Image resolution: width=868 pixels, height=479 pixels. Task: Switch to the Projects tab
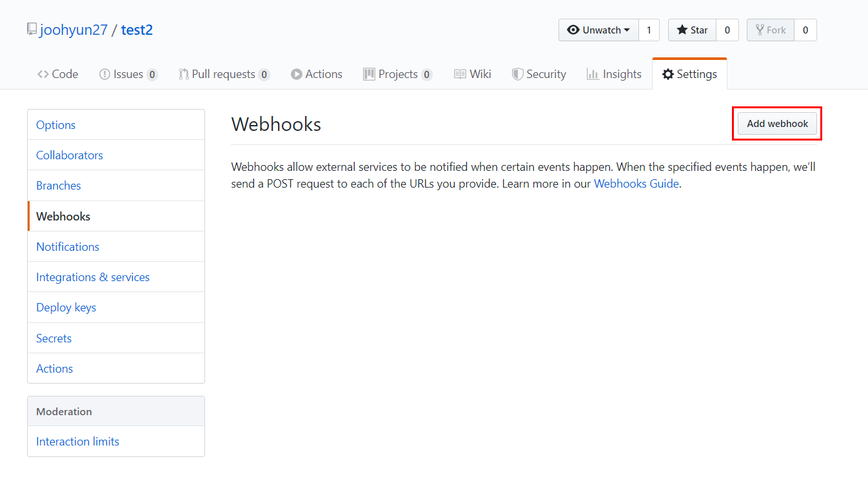[397, 74]
